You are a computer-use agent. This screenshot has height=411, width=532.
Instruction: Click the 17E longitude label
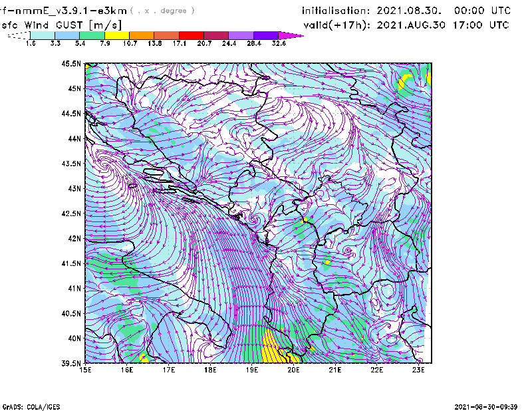click(169, 370)
